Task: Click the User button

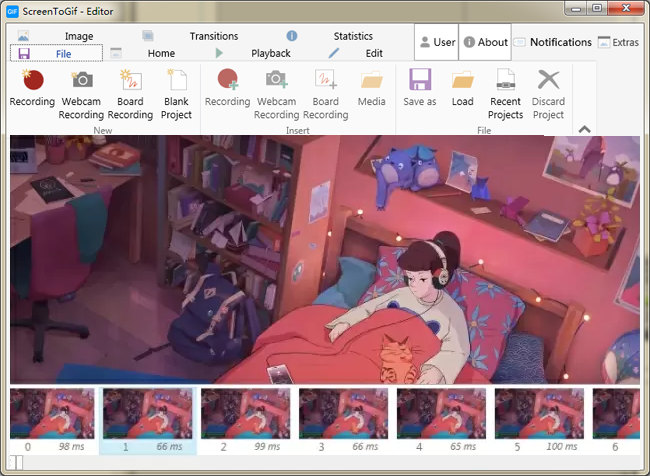Action: coord(437,42)
